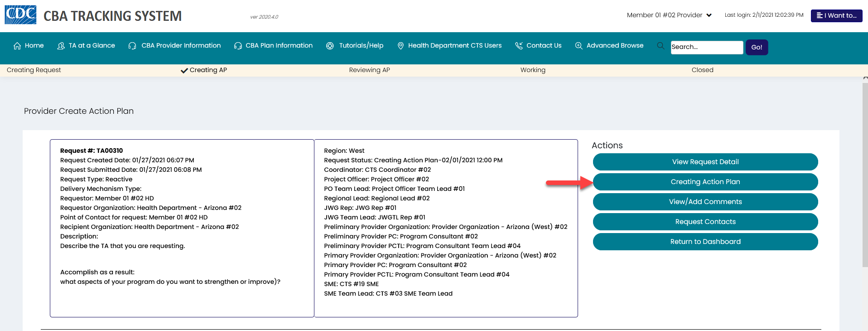868x331 pixels.
Task: Click the TA at a Glance person icon
Action: click(x=61, y=46)
